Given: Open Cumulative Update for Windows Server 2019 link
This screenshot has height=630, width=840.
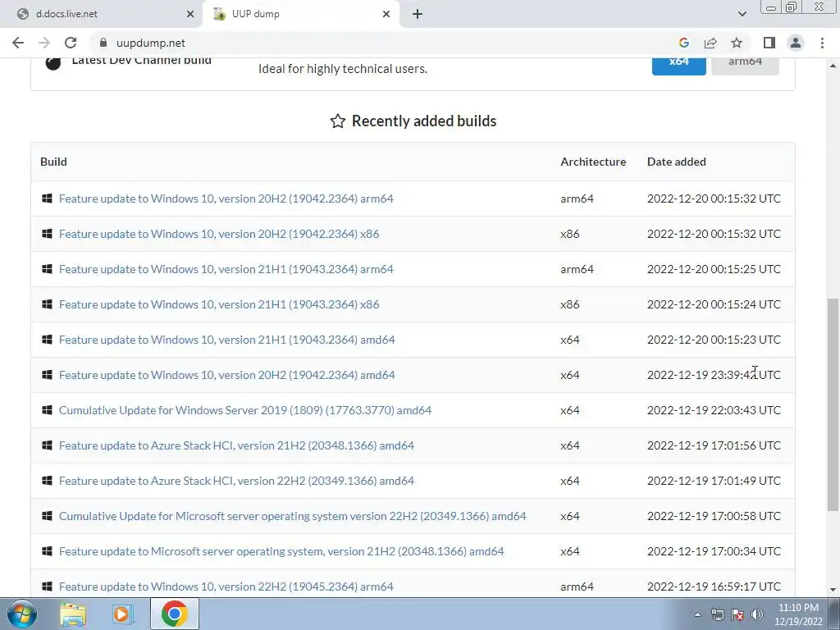Looking at the screenshot, I should coord(245,410).
